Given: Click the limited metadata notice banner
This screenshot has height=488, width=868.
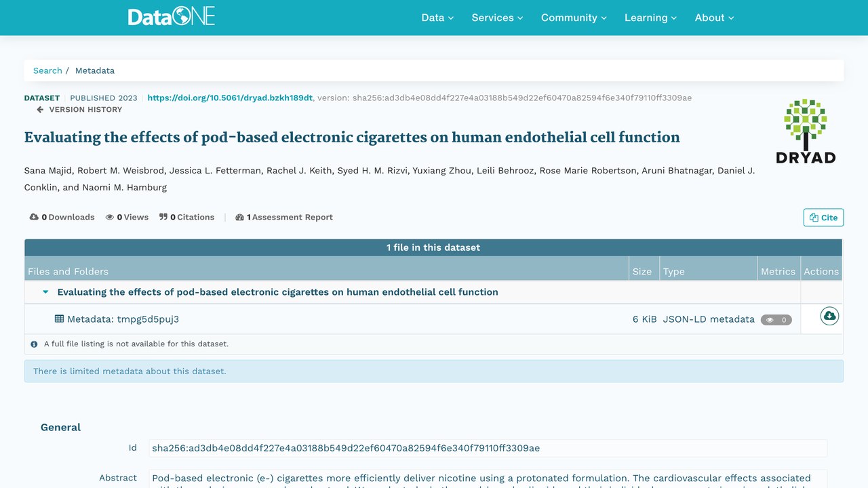Looking at the screenshot, I should (x=434, y=371).
